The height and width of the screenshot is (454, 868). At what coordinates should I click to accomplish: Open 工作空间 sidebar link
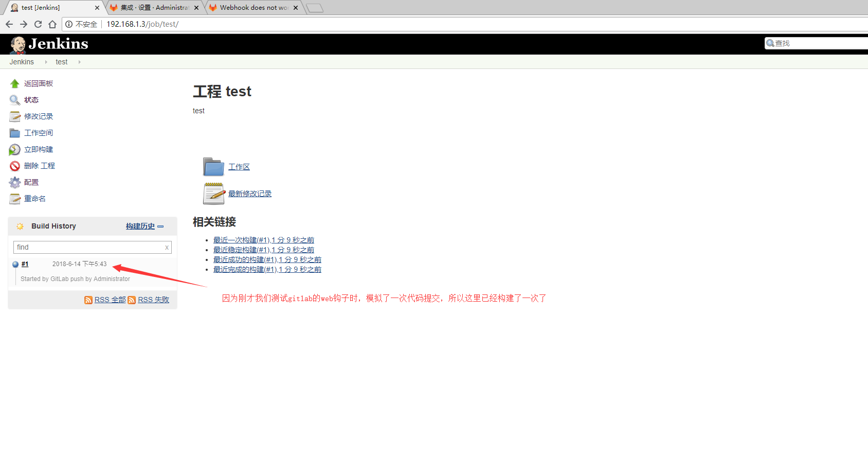[39, 133]
